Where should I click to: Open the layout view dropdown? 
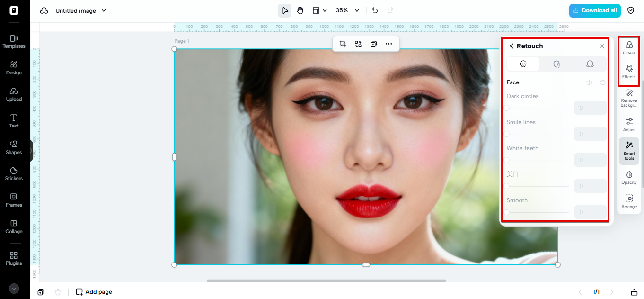click(319, 10)
